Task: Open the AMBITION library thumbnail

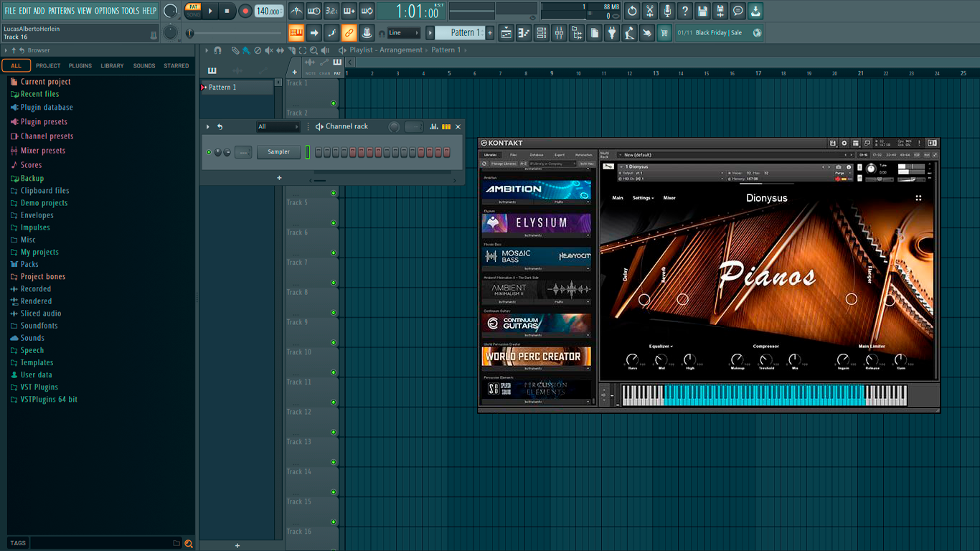Action: (x=537, y=189)
